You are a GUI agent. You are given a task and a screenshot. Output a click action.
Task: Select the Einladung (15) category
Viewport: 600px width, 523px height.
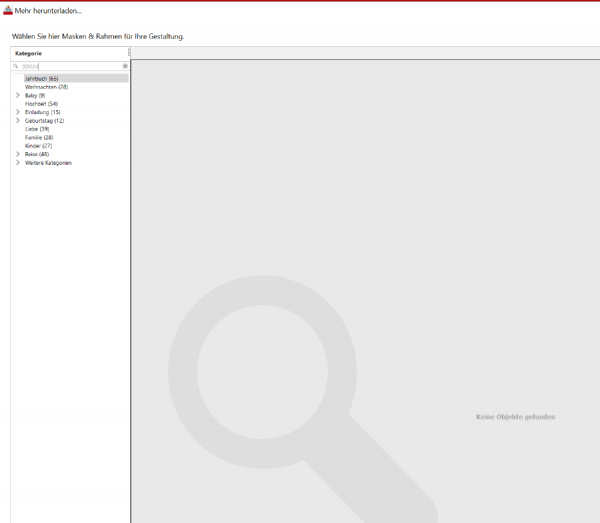pos(42,112)
